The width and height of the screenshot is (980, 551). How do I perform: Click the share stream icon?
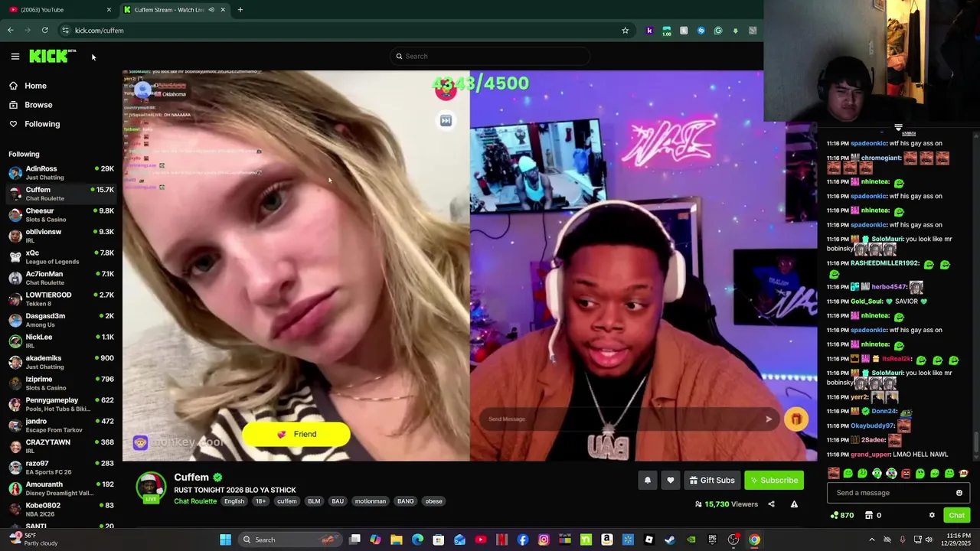click(771, 504)
